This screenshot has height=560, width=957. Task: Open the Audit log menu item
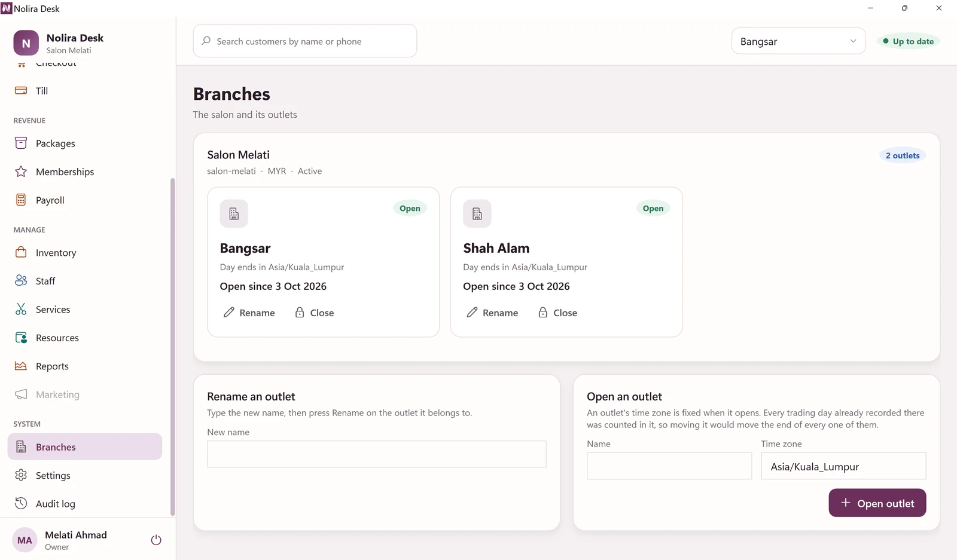(x=85, y=504)
